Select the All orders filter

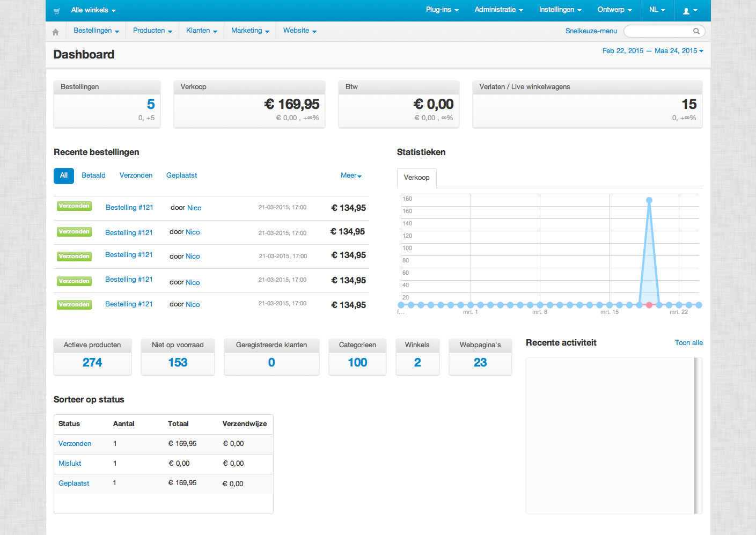[64, 175]
